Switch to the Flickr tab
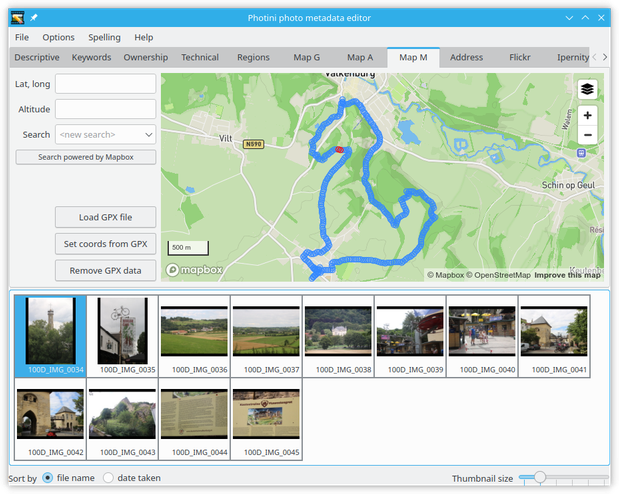The image size is (619, 494). tap(520, 58)
